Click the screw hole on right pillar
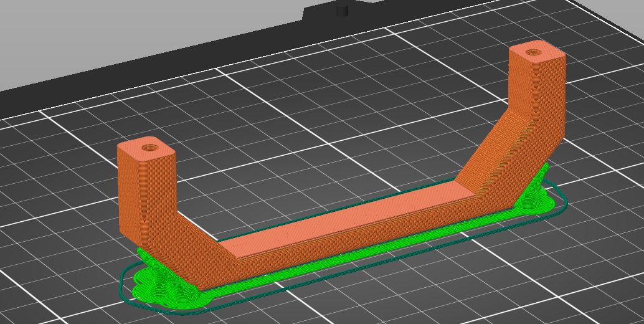The image size is (644, 324). point(533,52)
